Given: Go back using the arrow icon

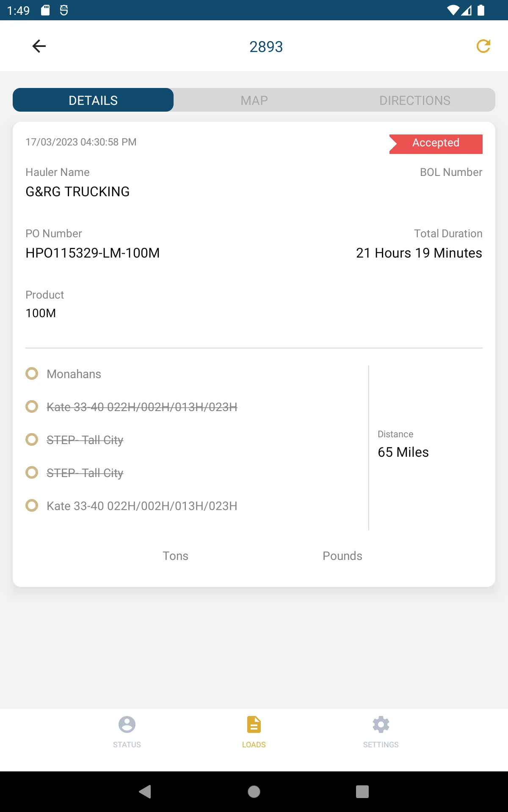Looking at the screenshot, I should coord(39,46).
